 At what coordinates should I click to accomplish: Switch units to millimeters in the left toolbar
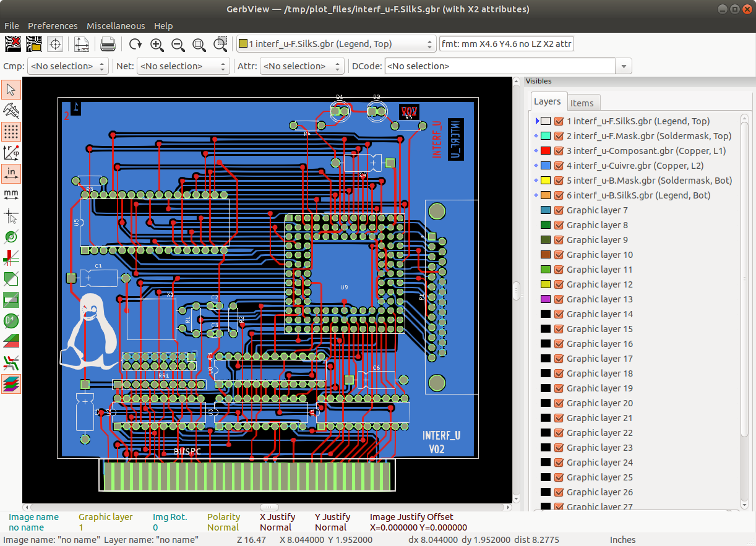pyautogui.click(x=11, y=194)
